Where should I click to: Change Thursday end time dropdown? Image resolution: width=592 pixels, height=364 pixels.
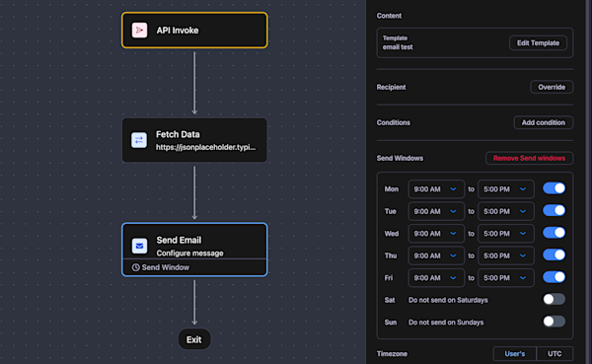506,255
